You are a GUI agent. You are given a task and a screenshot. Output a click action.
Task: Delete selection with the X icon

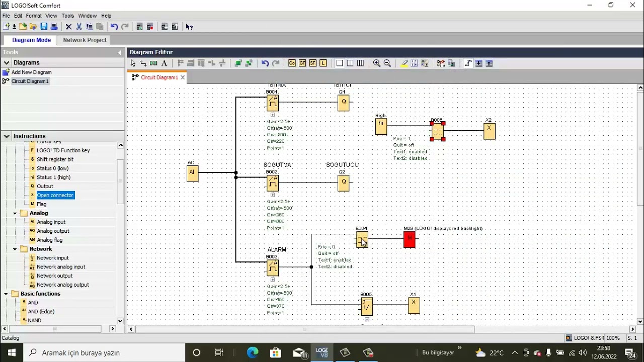(x=69, y=27)
